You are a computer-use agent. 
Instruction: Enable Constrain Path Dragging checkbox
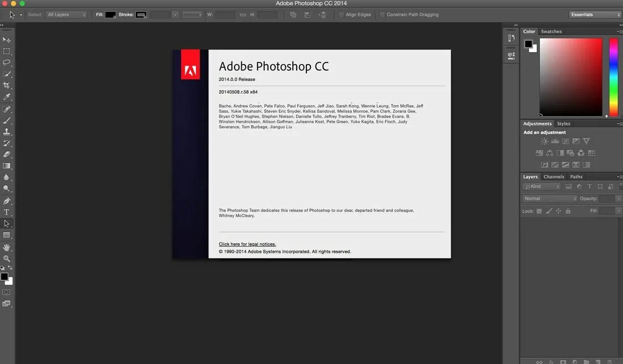(382, 15)
